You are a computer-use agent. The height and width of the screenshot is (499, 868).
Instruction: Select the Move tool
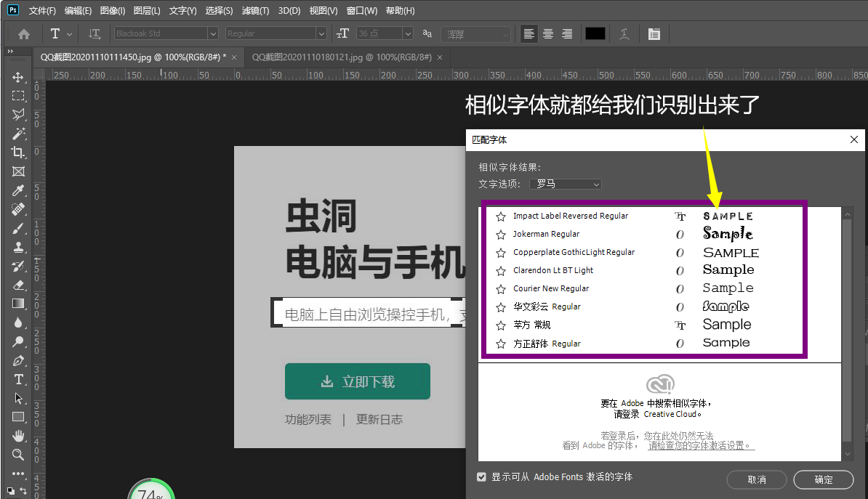pos(18,77)
